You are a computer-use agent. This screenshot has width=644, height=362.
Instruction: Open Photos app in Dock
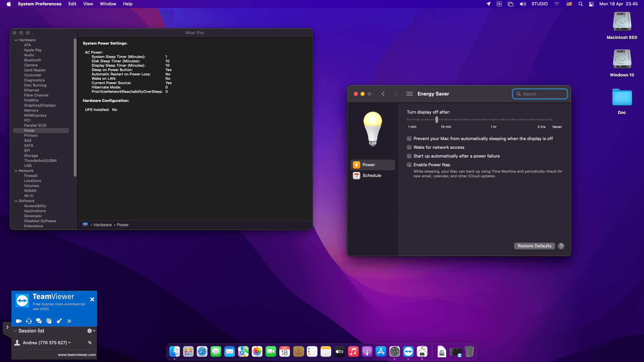257,352
